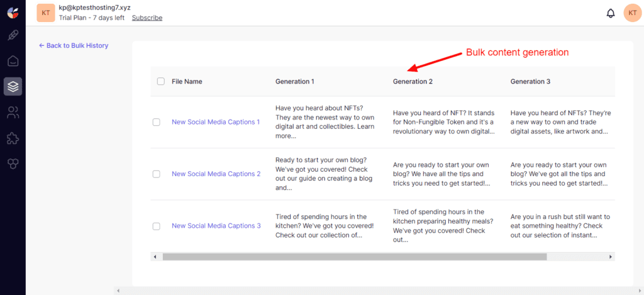This screenshot has width=644, height=295.
Task: Select the 'preparing healthy meals?' cell
Action: [443, 226]
